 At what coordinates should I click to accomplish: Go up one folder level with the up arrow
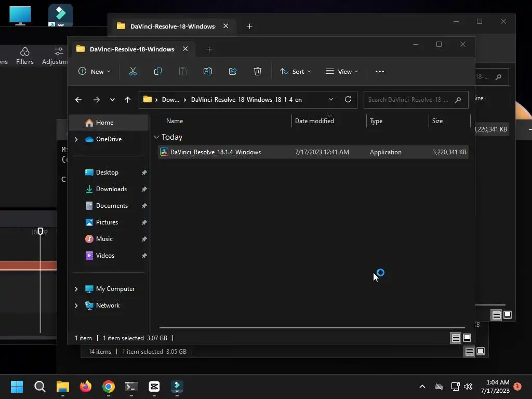coord(127,100)
